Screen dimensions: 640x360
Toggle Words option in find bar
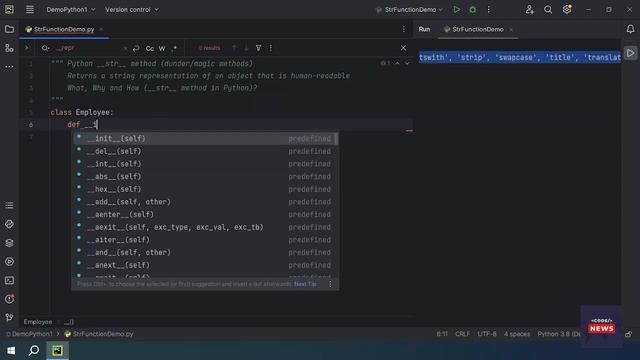tap(162, 48)
